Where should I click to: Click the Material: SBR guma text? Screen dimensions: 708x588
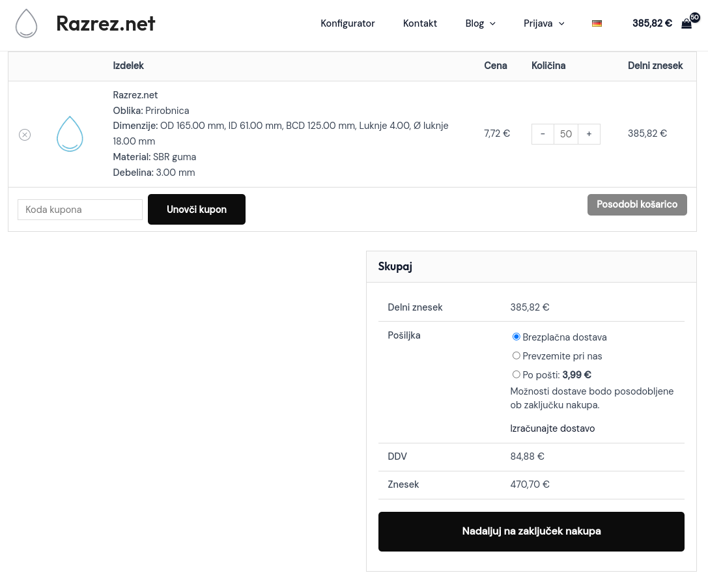[x=154, y=157]
